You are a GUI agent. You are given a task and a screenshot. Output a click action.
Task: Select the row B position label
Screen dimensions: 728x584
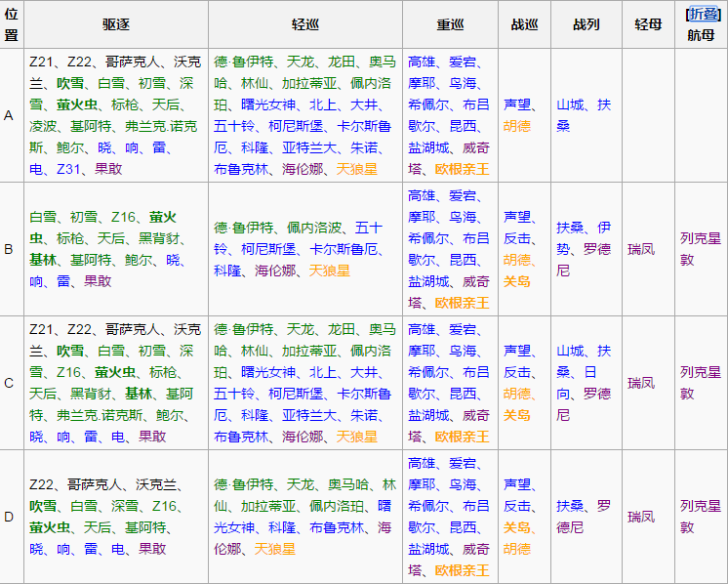tap(9, 249)
